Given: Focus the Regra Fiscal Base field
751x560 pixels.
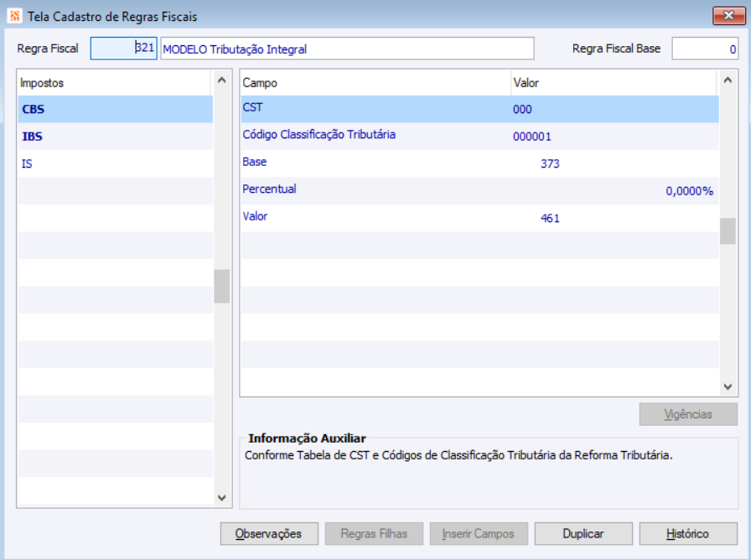Looking at the screenshot, I should pos(705,49).
